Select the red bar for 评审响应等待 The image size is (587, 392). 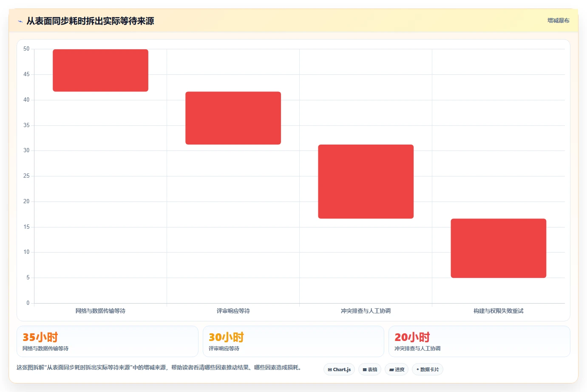pos(233,118)
